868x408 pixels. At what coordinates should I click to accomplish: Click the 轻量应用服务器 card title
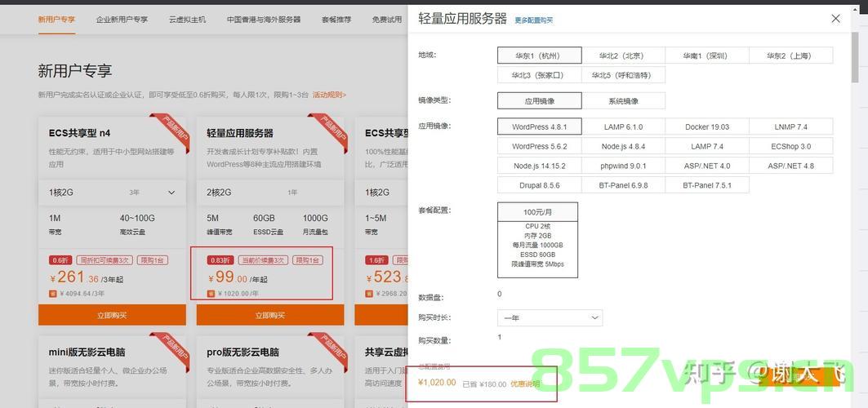tap(240, 133)
